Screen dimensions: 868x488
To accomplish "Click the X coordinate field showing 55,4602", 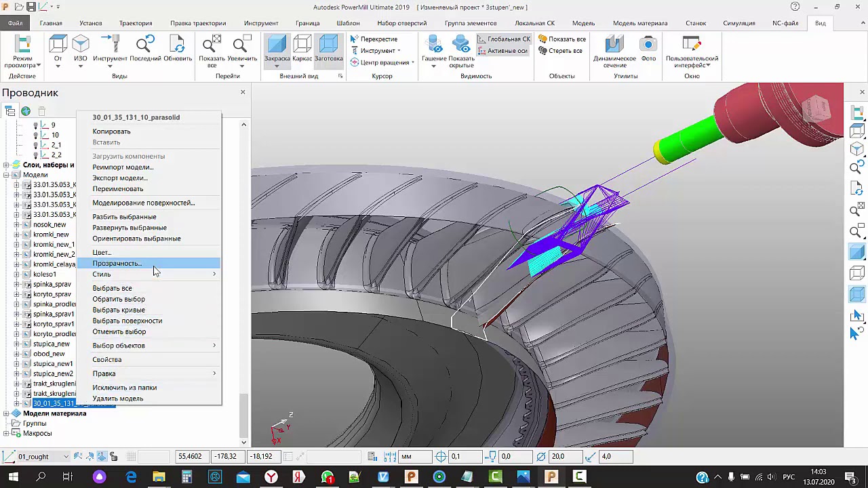I will pyautogui.click(x=192, y=457).
